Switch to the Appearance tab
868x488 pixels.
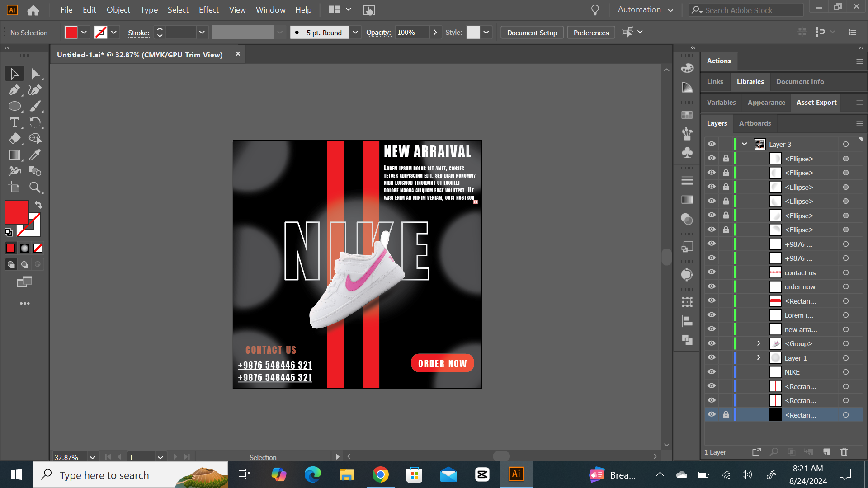click(766, 103)
